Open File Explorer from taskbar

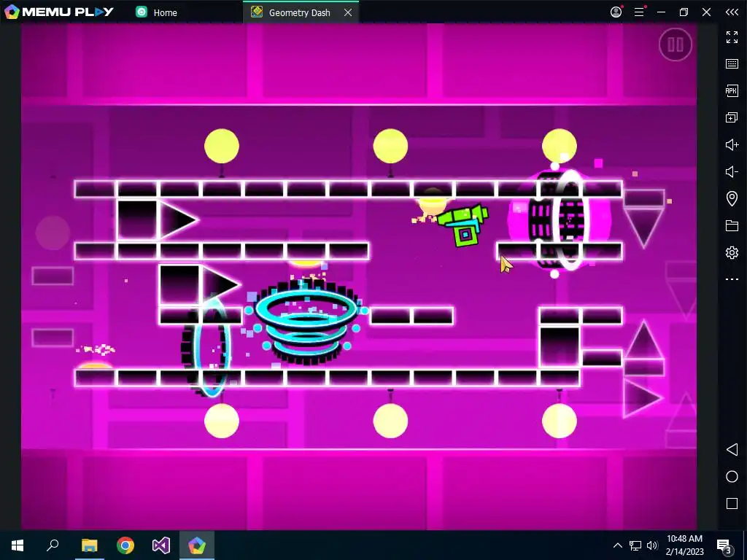pos(89,545)
